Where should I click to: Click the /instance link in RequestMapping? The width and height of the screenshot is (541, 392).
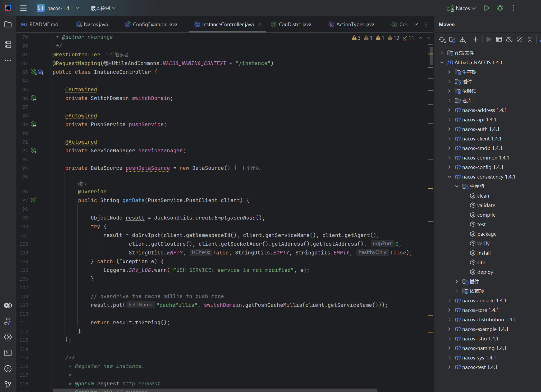pos(253,63)
